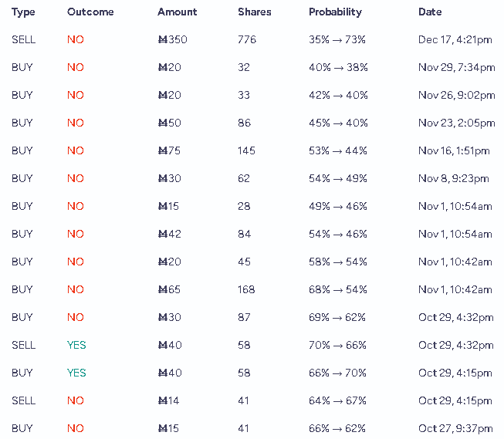504x439 pixels.
Task: Select the trade dated Nov 23, 2:05pm
Action: pyautogui.click(x=252, y=123)
